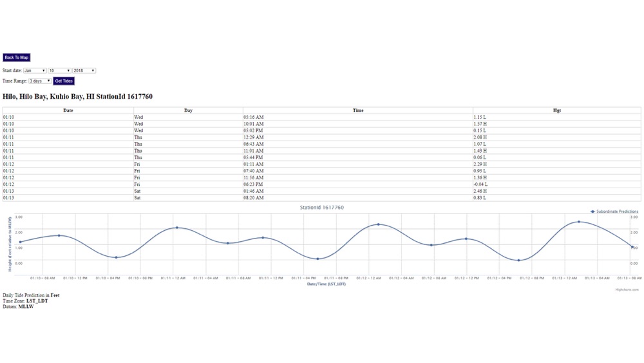
Task: Select the 01:11 AM time cell
Action: 357,164
